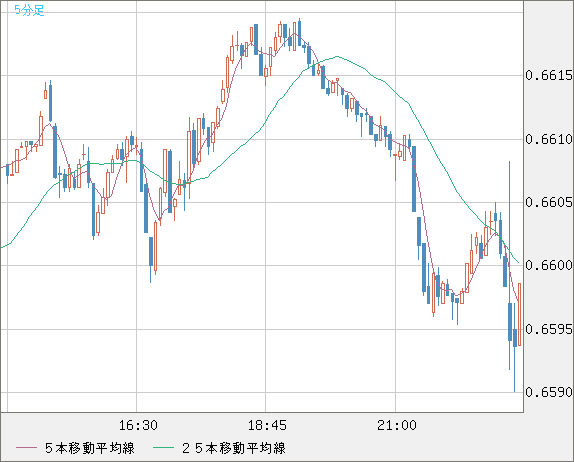Click the 0.6615 price axis label
Image resolution: width=574 pixels, height=462 pixels.
coord(549,75)
